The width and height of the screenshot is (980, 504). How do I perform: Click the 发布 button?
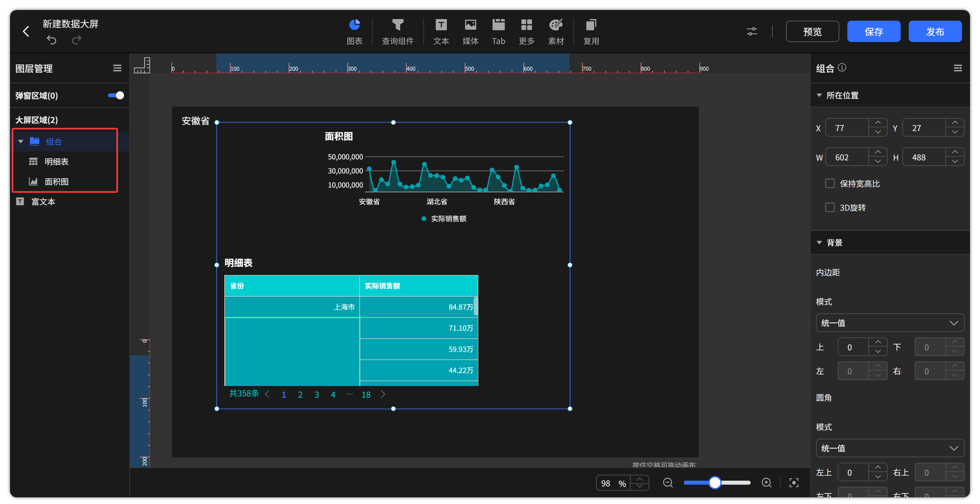[x=935, y=32]
